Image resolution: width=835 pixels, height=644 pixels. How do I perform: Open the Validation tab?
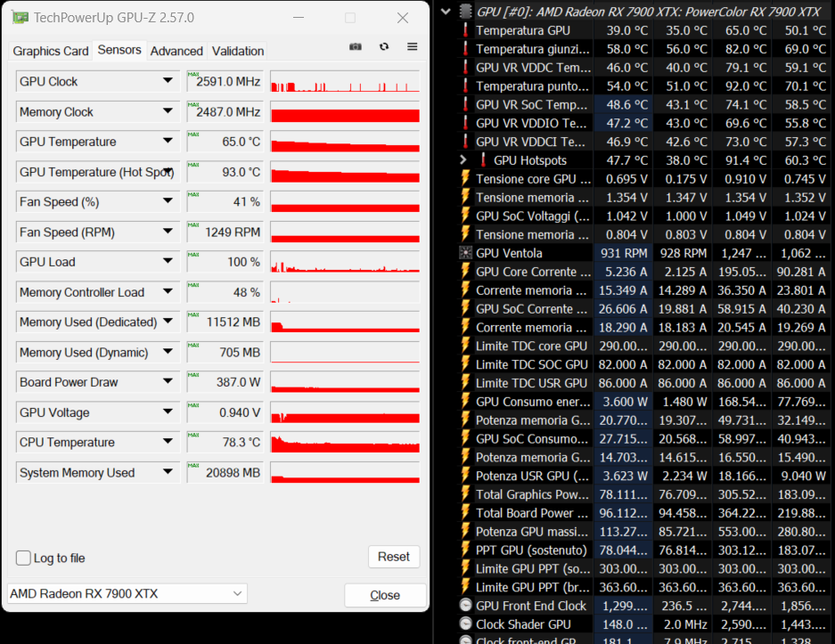[238, 51]
